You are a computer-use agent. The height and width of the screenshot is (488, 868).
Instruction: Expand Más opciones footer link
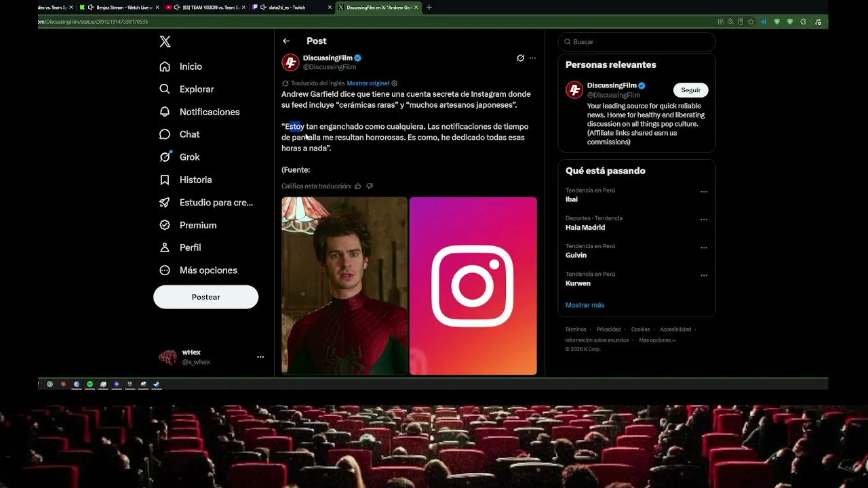pyautogui.click(x=658, y=340)
